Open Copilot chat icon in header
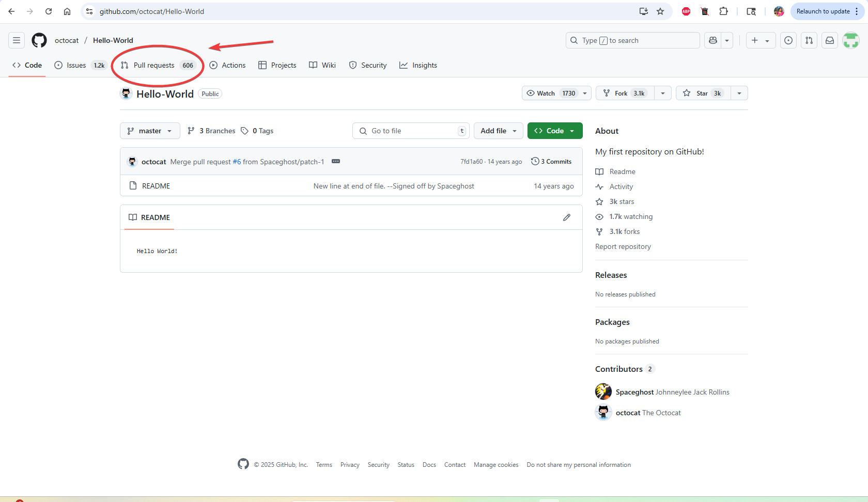This screenshot has height=502, width=868. pos(713,40)
